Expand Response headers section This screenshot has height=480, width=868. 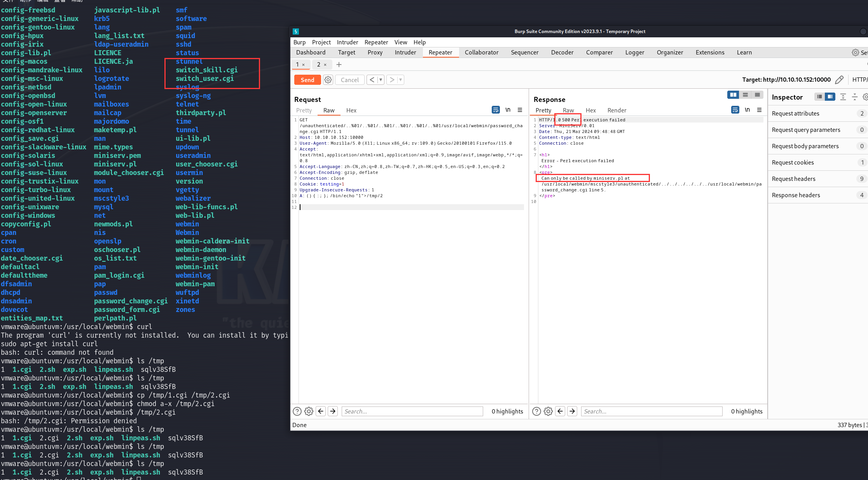click(818, 195)
